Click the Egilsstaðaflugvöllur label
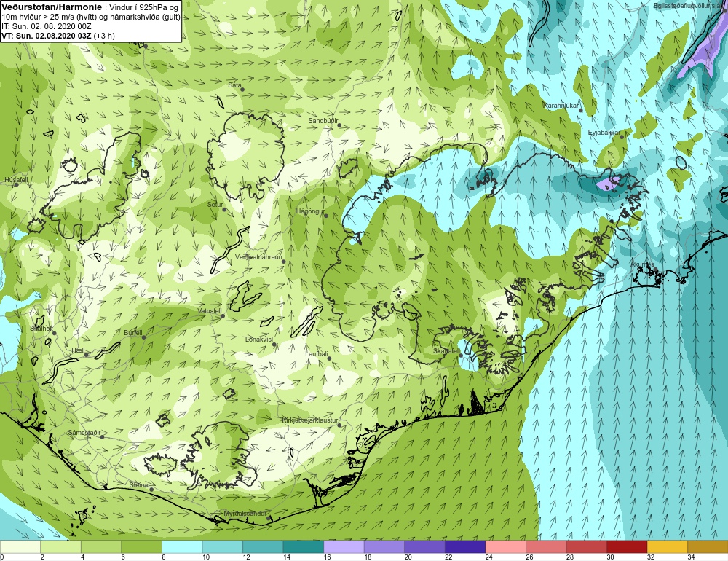This screenshot has width=728, height=561. [690, 6]
